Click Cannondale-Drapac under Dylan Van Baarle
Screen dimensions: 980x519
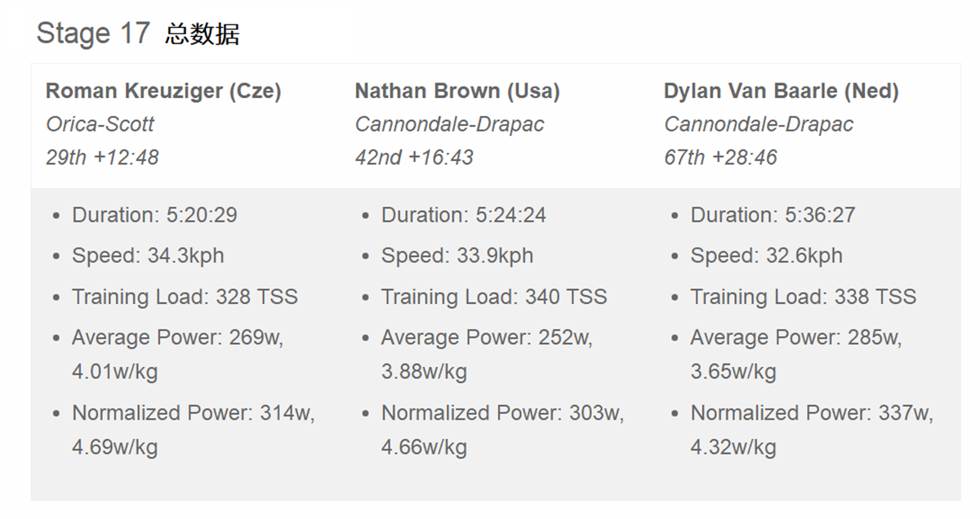[x=759, y=124]
